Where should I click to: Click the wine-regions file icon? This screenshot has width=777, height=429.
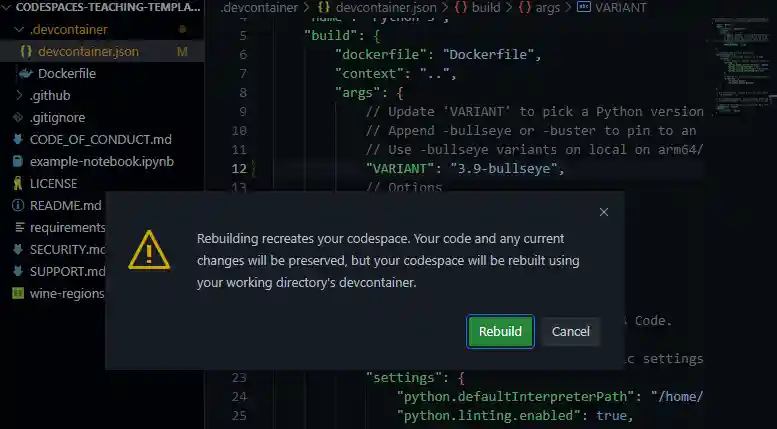pyautogui.click(x=18, y=293)
